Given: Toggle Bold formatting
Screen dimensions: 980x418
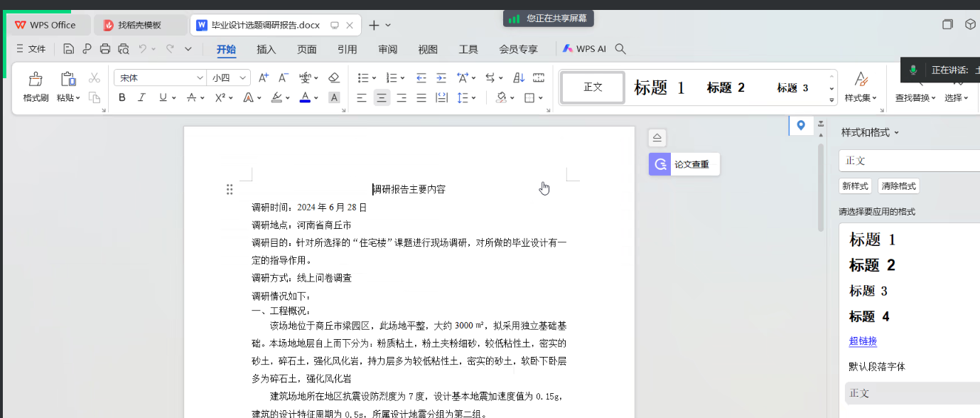Looking at the screenshot, I should (x=122, y=97).
